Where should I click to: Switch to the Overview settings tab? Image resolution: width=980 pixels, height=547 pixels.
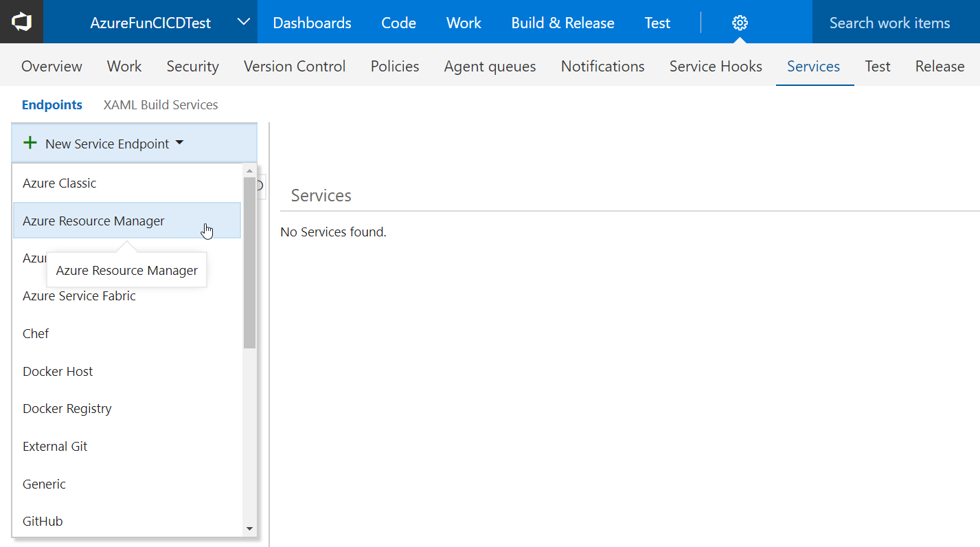52,66
